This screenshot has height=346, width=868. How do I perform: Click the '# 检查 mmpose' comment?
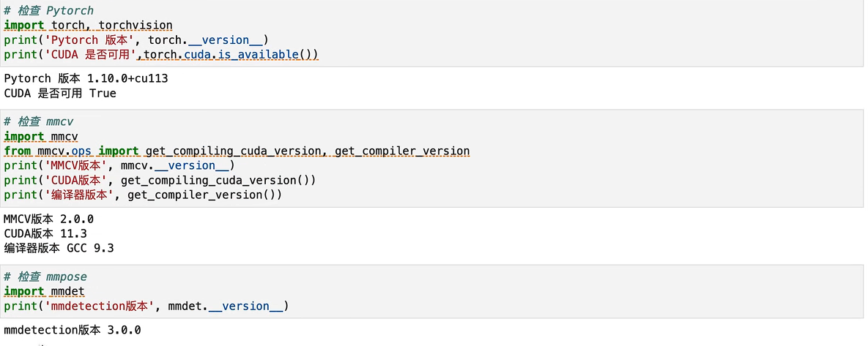click(45, 277)
